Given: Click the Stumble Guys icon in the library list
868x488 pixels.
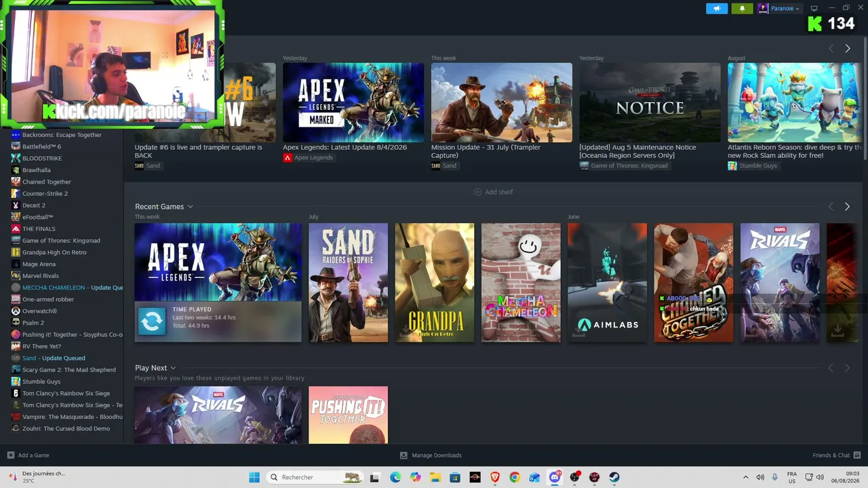Looking at the screenshot, I should tap(16, 382).
